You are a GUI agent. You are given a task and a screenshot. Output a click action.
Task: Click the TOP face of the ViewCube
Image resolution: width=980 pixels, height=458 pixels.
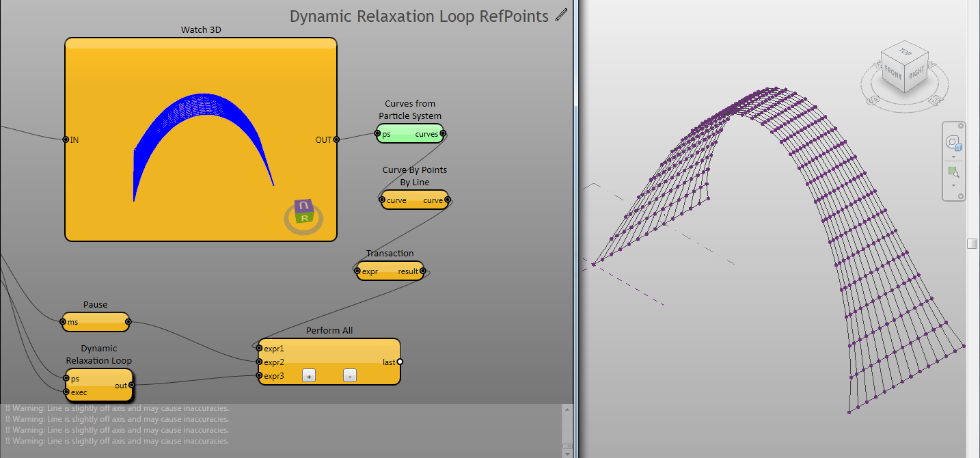[905, 53]
